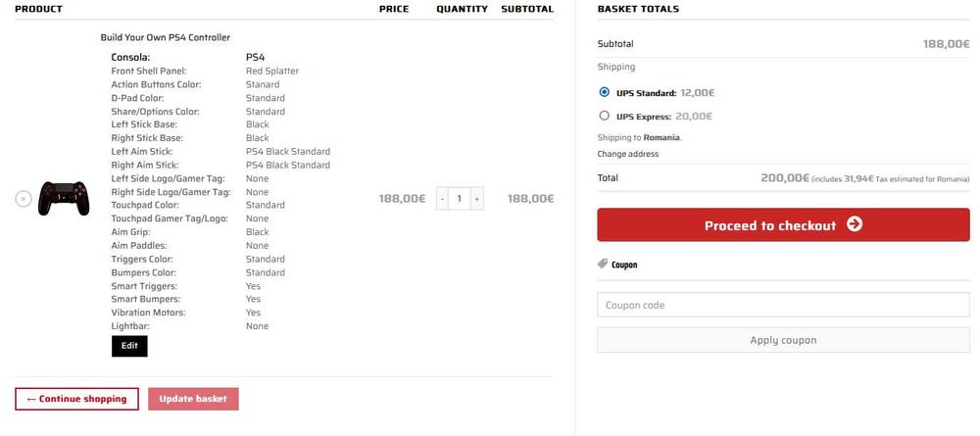Viewport: 980px width, 436px height.
Task: Proceed to checkout
Action: point(783,225)
